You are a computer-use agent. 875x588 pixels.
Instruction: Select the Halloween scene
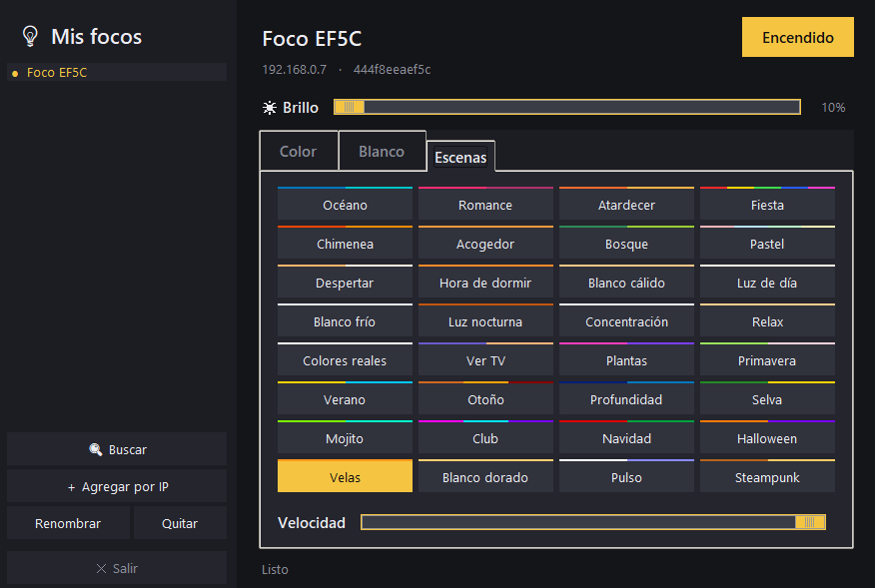pos(767,438)
